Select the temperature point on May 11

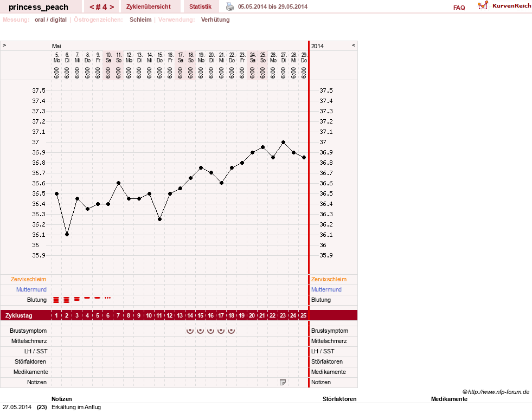pyautogui.click(x=118, y=183)
